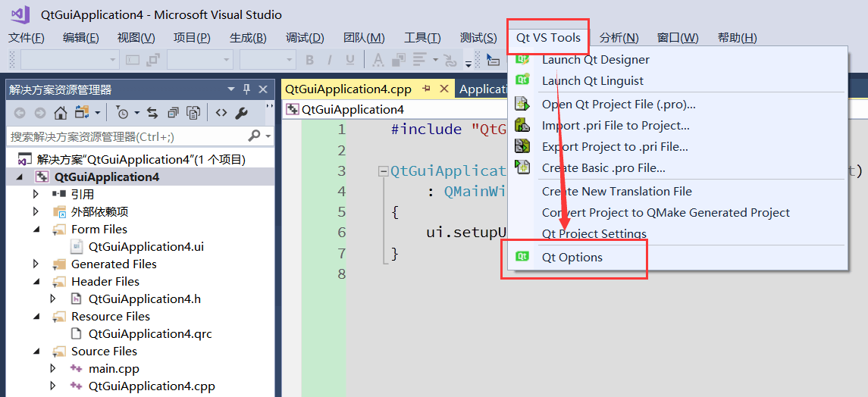Click the background color icon in the toolbar
This screenshot has height=397, width=868.
(398, 60)
